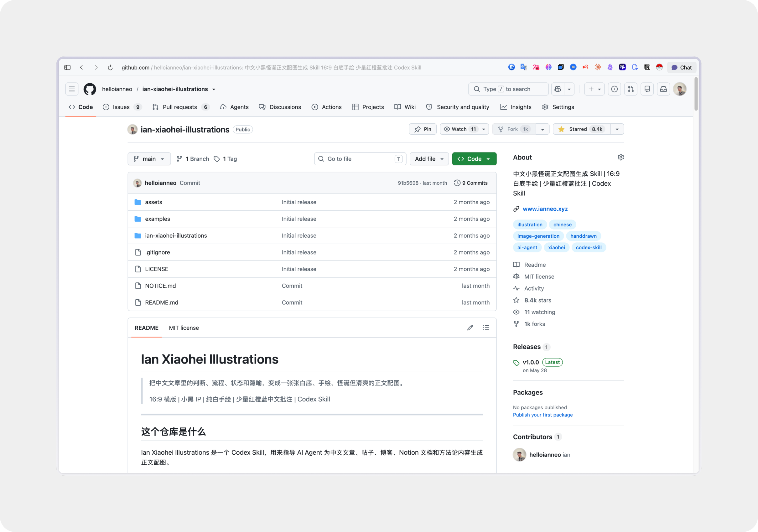Open the create new plus dropdown

pyautogui.click(x=594, y=89)
